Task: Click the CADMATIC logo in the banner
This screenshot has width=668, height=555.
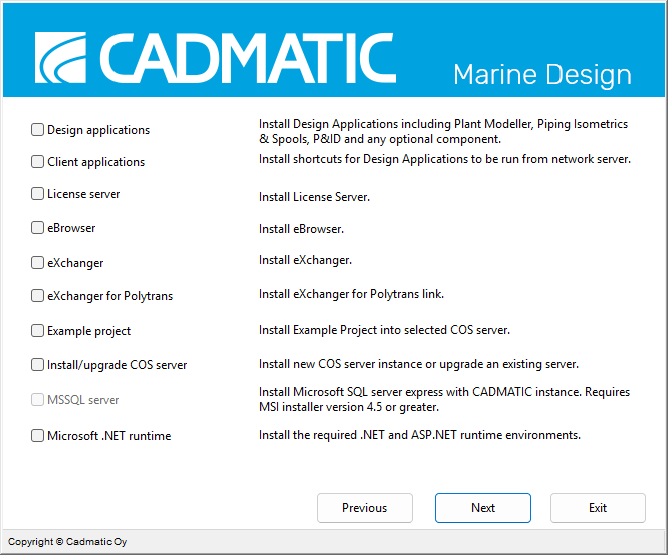Action: 215,58
